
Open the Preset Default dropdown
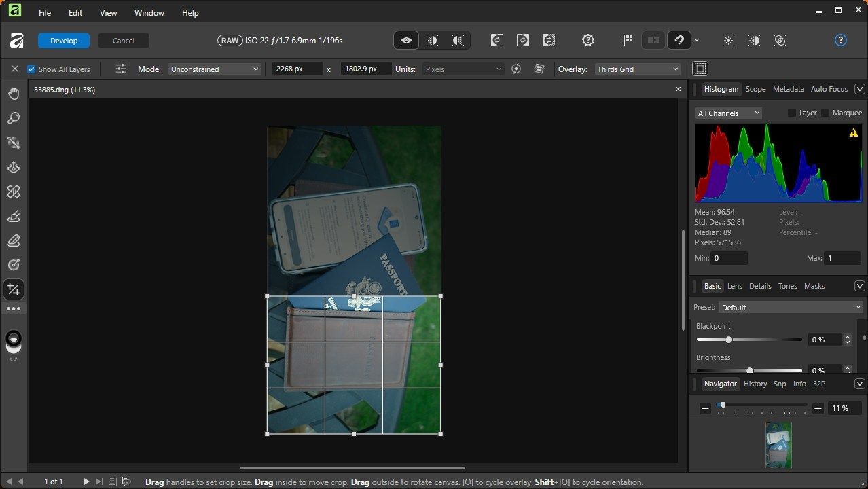point(791,308)
